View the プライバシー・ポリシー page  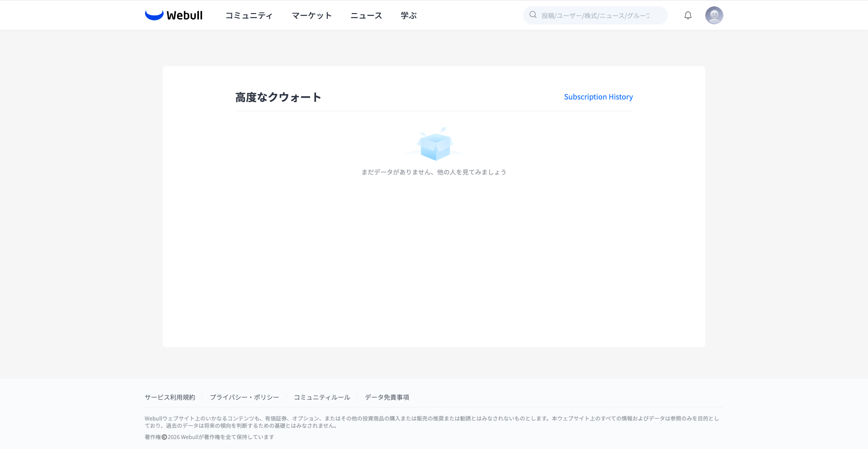pyautogui.click(x=245, y=397)
